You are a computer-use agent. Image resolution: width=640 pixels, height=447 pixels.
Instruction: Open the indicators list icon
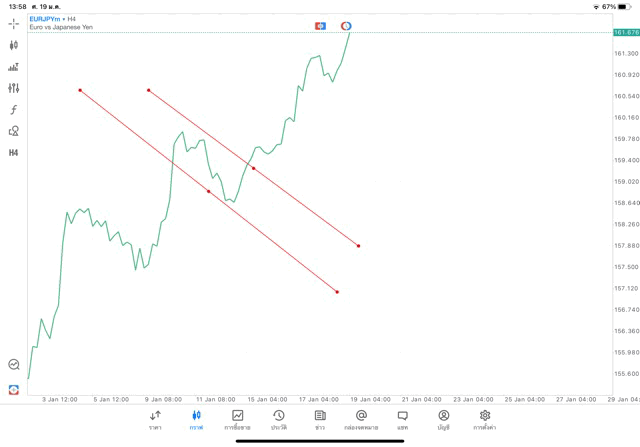pos(13,67)
